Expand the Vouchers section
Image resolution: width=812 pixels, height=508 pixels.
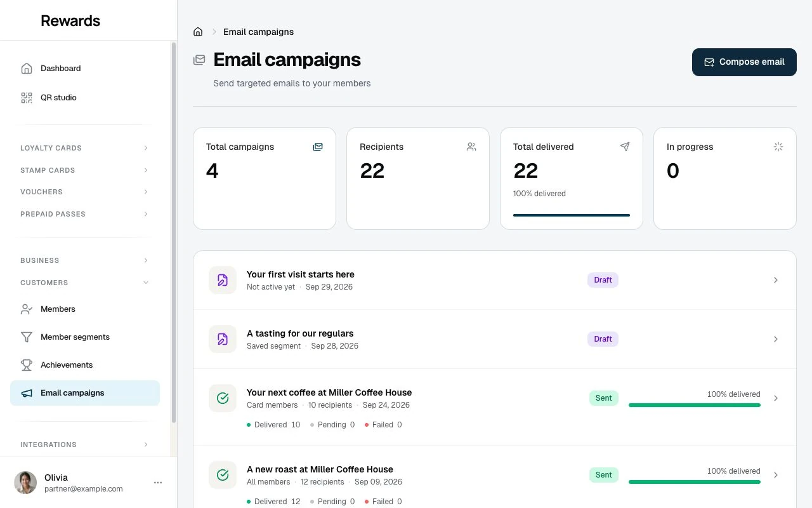tap(85, 192)
